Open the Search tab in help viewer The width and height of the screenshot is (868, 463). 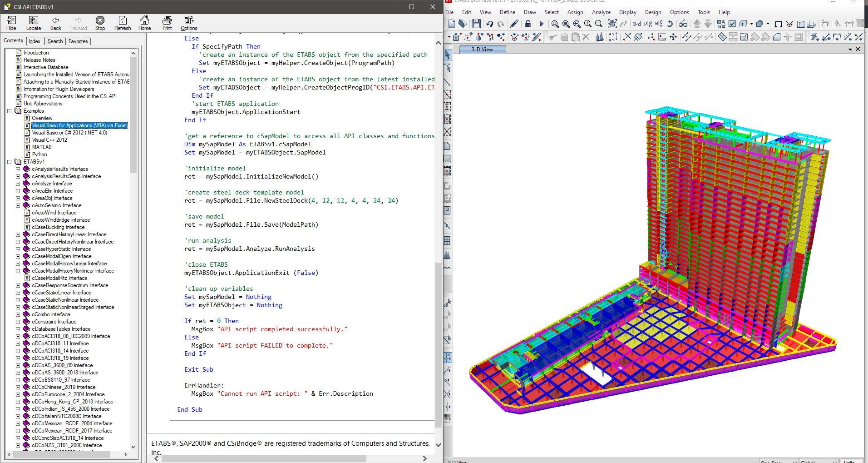[x=55, y=41]
